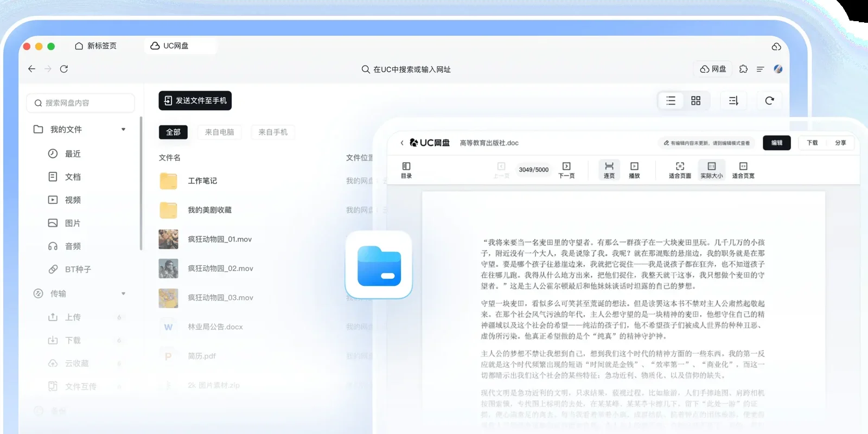Open the sort order icon
Image resolution: width=868 pixels, height=434 pixels.
pyautogui.click(x=733, y=100)
